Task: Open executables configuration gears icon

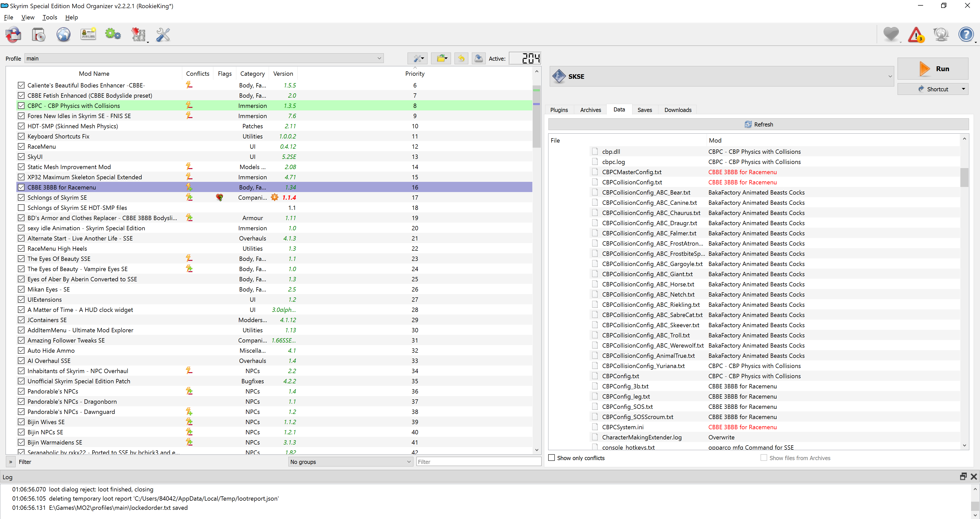Action: (113, 35)
